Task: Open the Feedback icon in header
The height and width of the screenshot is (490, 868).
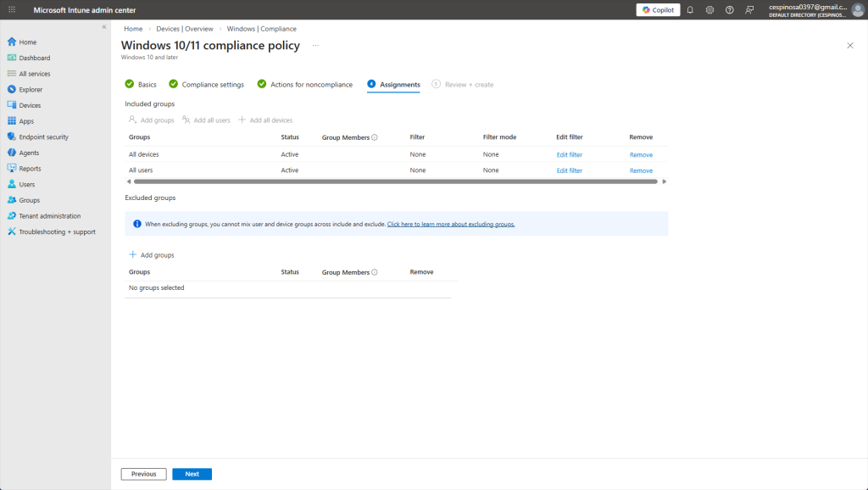Action: click(749, 9)
